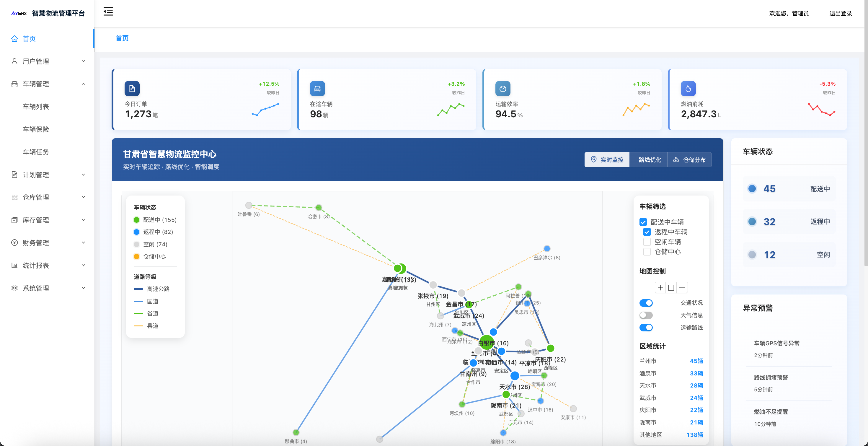Enable the 天气信息 toggle switch
The image size is (868, 446).
click(x=646, y=315)
